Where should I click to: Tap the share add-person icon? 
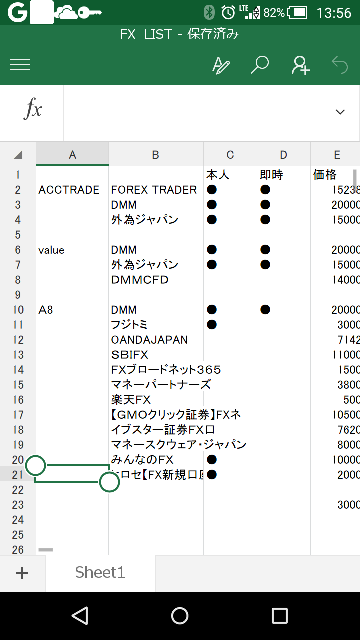pyautogui.click(x=300, y=65)
